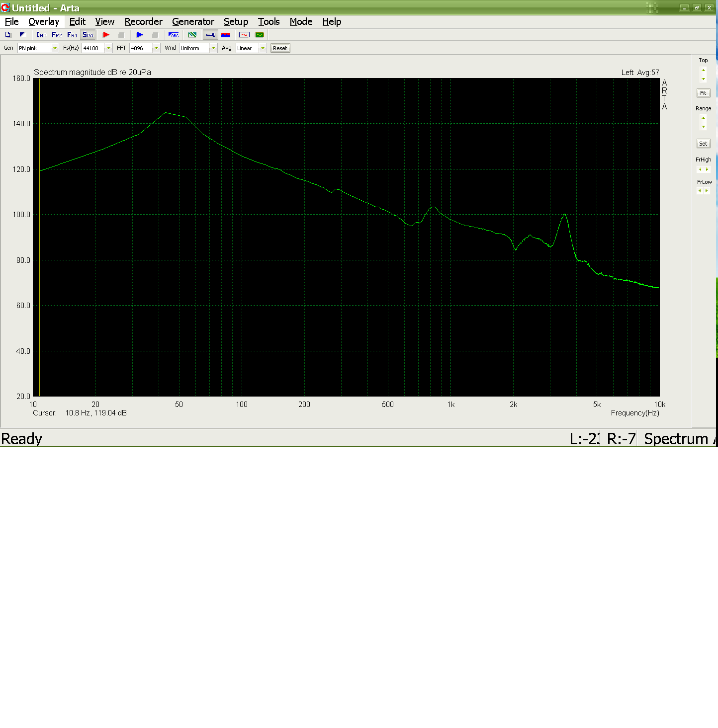Restore down the Arta window
The width and height of the screenshot is (718, 728).
click(697, 8)
